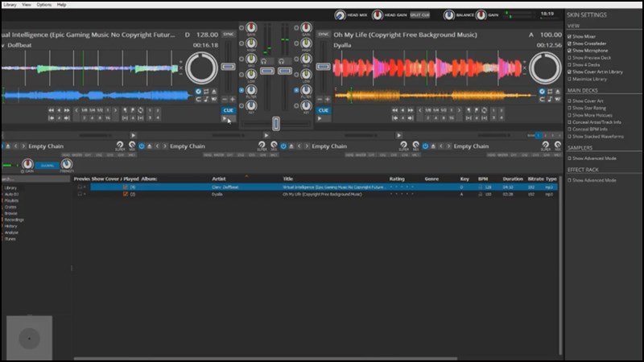Image resolution: width=644 pixels, height=362 pixels.
Task: Click the right deck overview waveform
Action: tap(436, 96)
